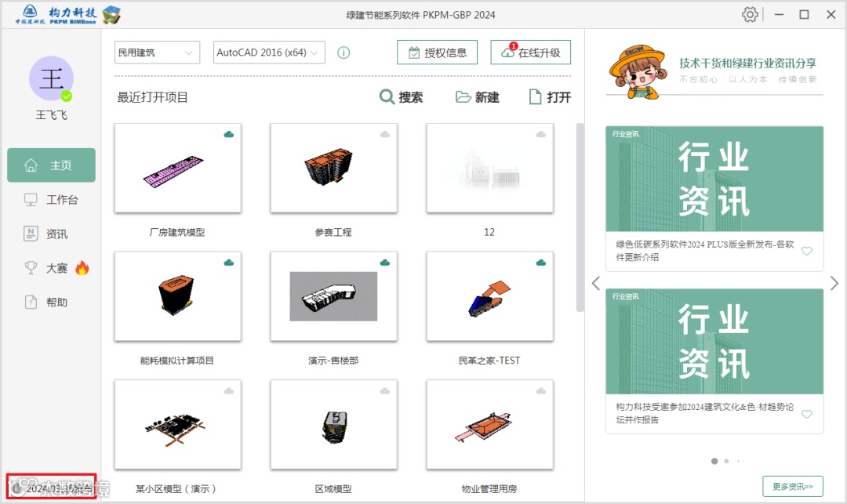Click the 更多资讯>> more news button
Screen dimensions: 847x504
[x=792, y=486]
